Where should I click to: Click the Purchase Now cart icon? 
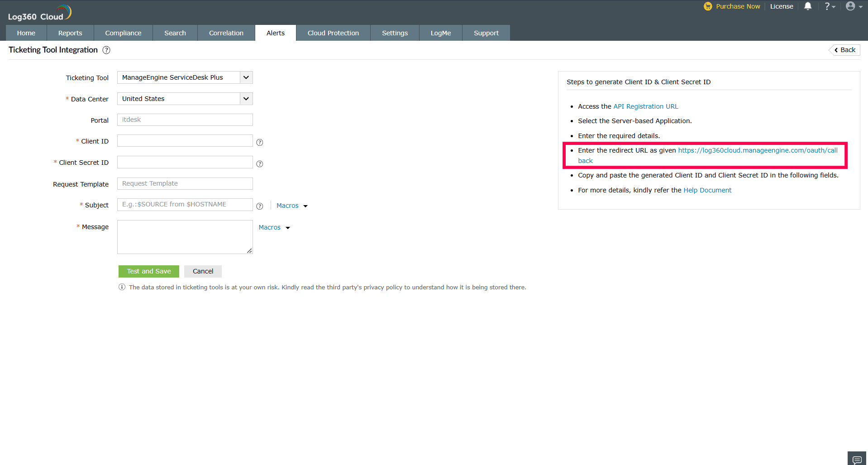(x=708, y=6)
